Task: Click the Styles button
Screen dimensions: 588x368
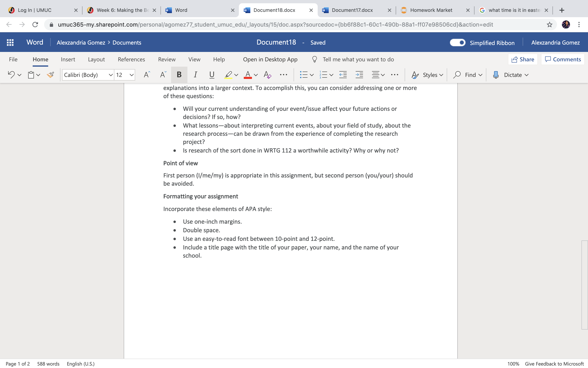Action: (x=427, y=75)
